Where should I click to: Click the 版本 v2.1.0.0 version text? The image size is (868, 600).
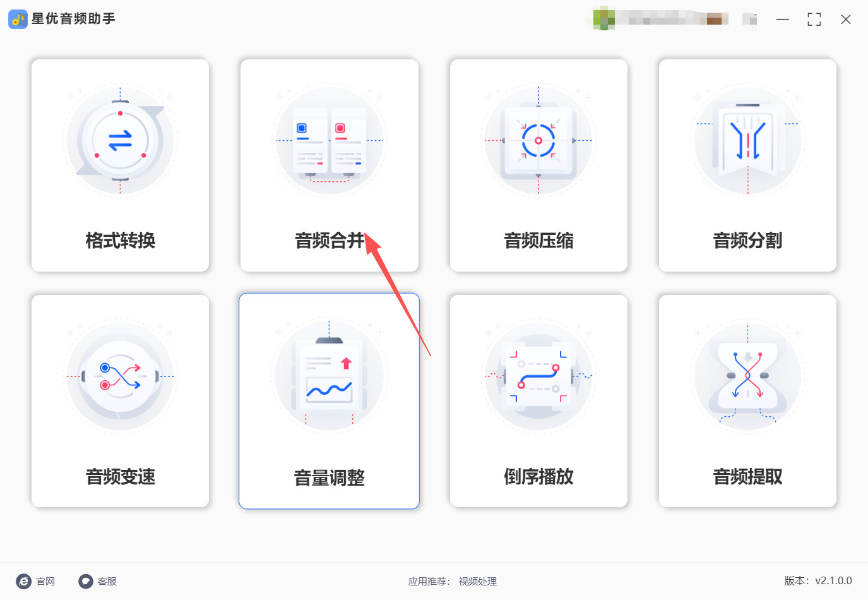[818, 581]
